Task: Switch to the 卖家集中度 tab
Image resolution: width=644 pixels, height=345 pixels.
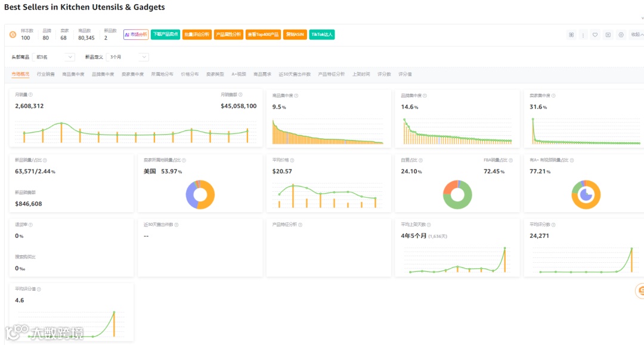Action: click(132, 74)
